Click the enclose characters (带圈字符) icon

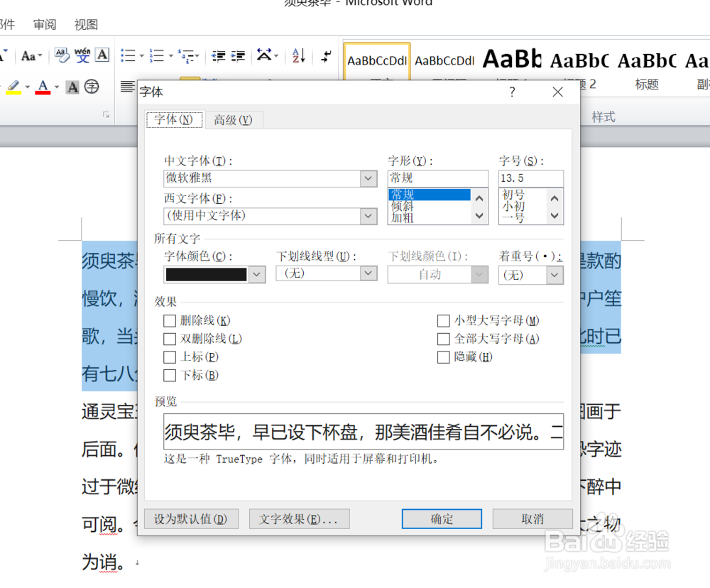(x=92, y=86)
